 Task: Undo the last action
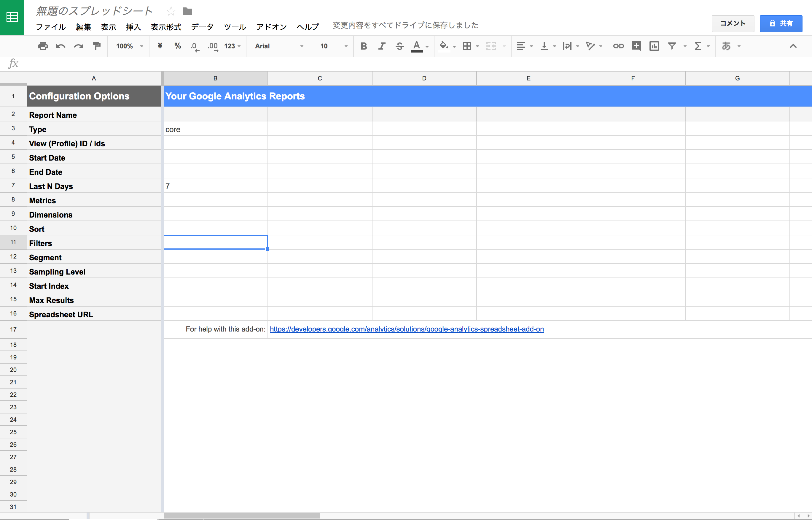61,46
